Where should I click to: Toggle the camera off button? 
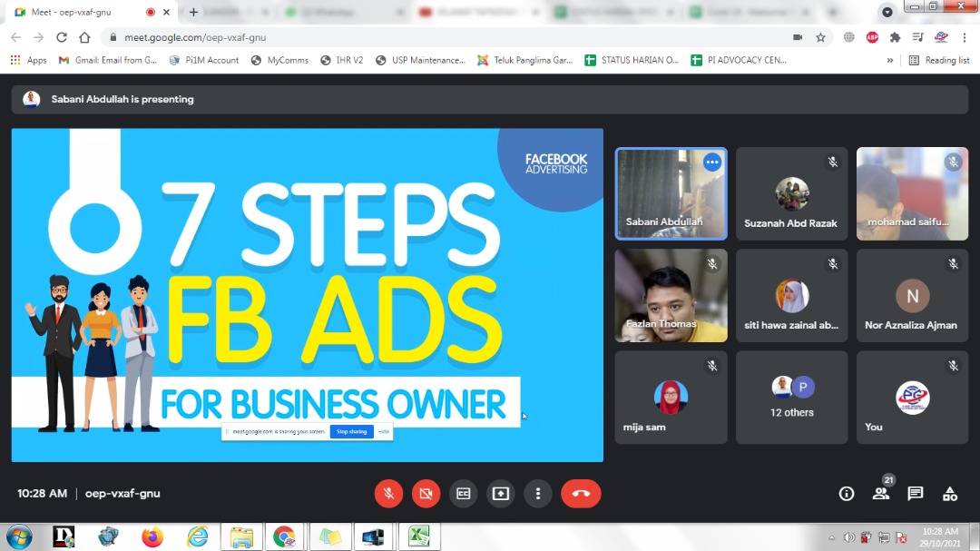[426, 494]
